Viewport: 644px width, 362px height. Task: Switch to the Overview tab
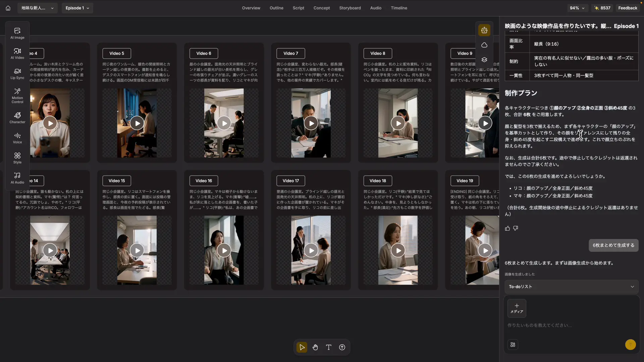coord(251,8)
